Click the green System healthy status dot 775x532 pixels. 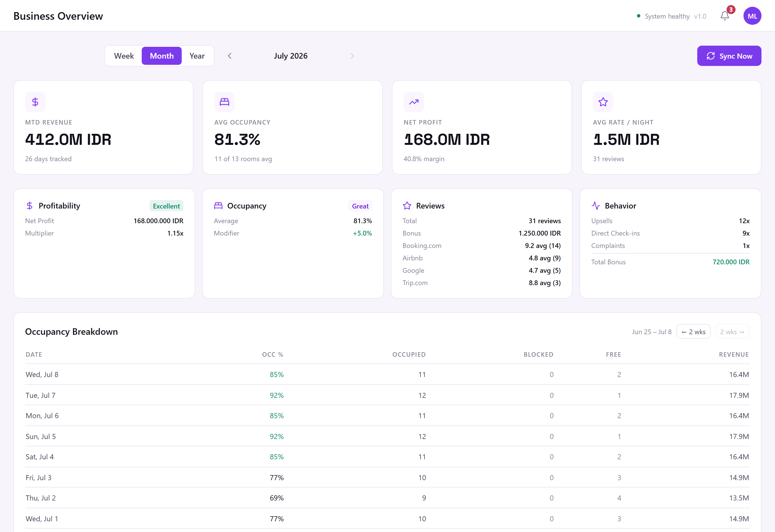point(638,16)
